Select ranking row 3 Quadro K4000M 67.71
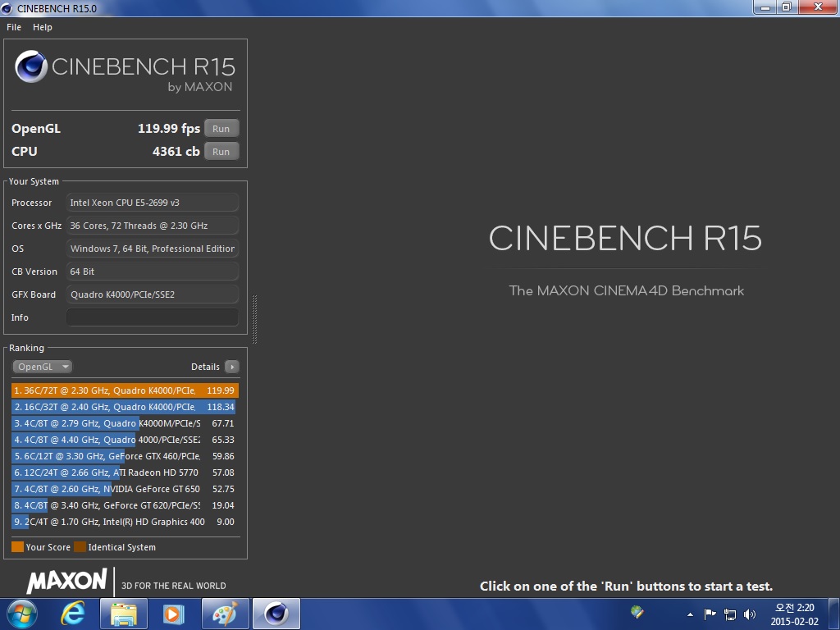The height and width of the screenshot is (630, 840). [x=125, y=423]
